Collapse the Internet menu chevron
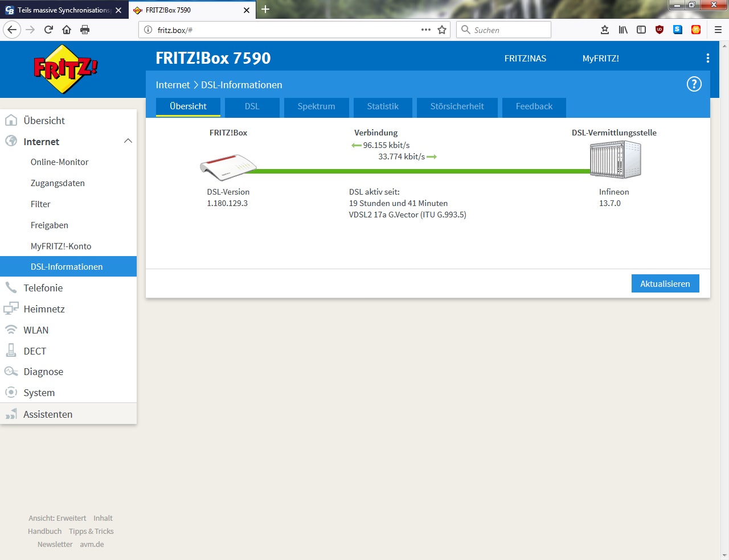The image size is (729, 560). [x=128, y=141]
